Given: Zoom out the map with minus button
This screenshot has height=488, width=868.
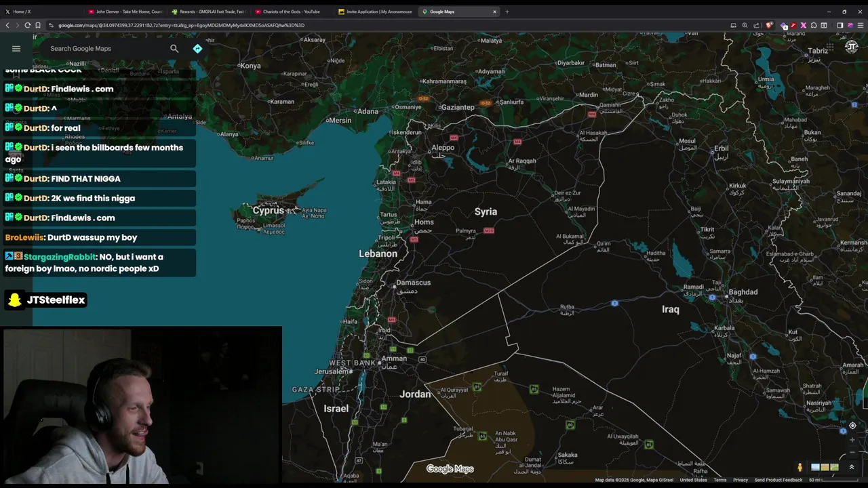Looking at the screenshot, I should tap(852, 452).
